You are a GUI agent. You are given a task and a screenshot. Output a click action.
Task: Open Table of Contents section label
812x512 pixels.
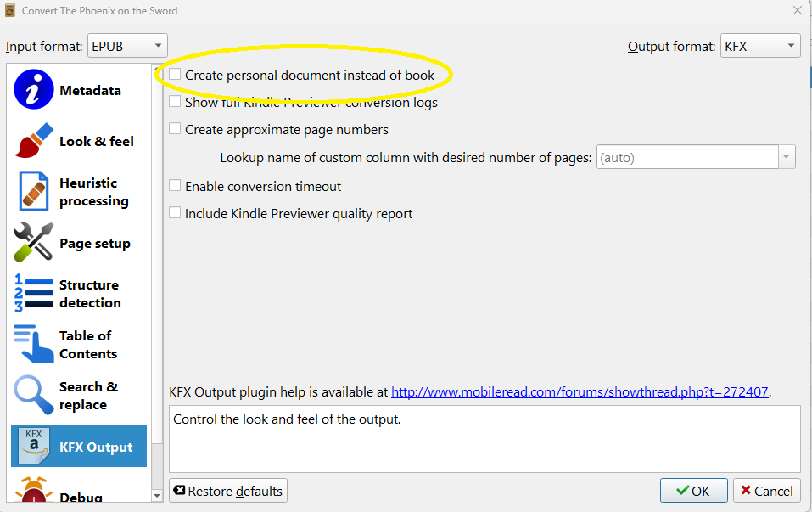tap(88, 345)
